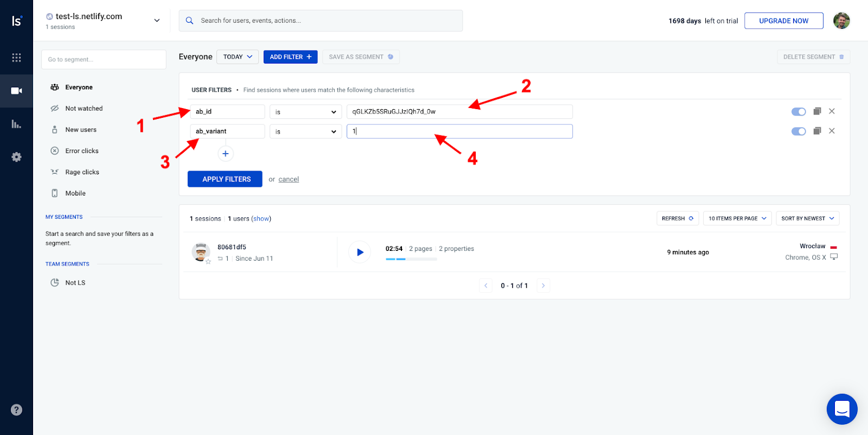This screenshot has height=435, width=868.
Task: Open the Sort by newest dropdown
Action: (x=807, y=218)
